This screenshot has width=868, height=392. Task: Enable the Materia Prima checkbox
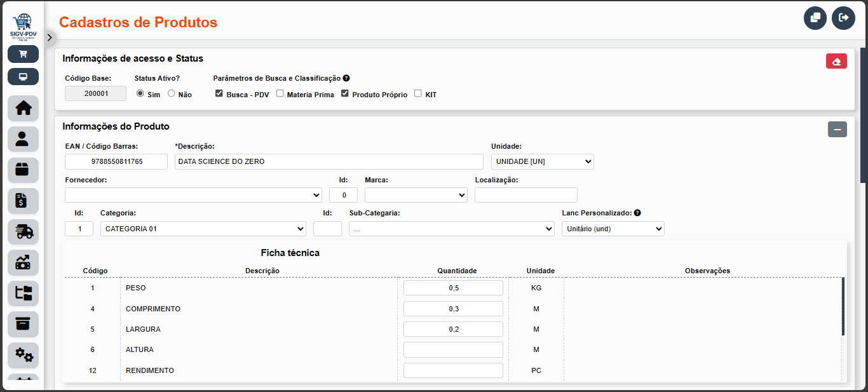tap(280, 93)
